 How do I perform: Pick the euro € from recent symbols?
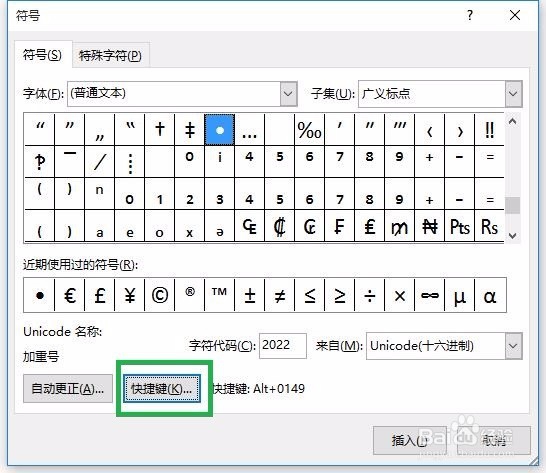pyautogui.click(x=70, y=295)
